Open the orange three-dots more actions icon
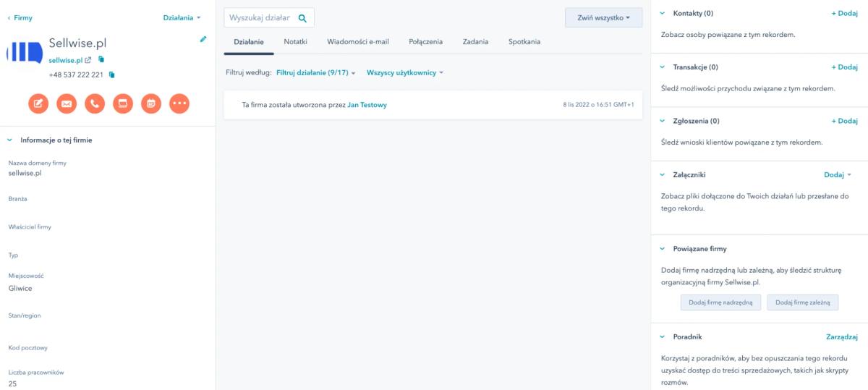 pos(179,103)
